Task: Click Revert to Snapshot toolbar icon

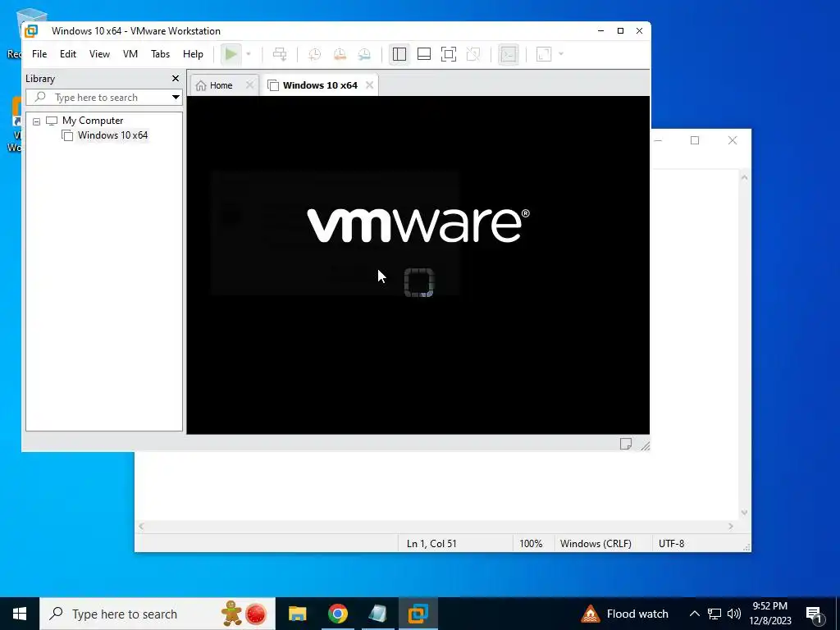Action: click(340, 54)
